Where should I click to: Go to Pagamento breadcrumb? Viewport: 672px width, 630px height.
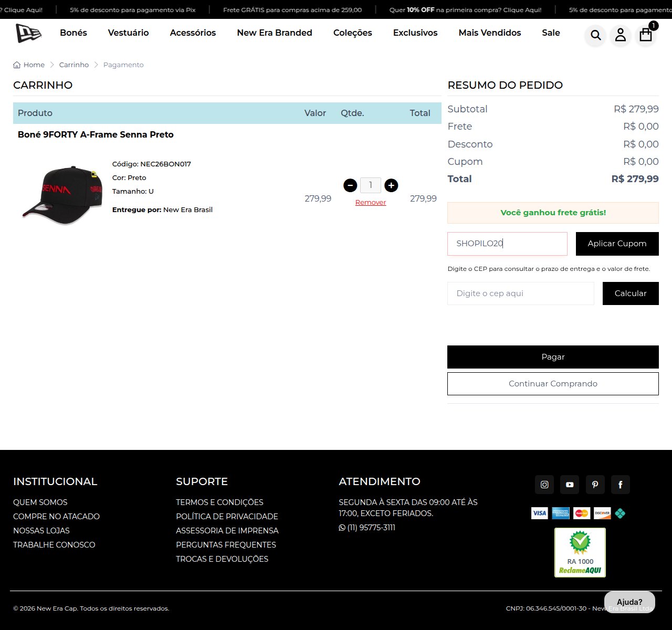pos(123,65)
